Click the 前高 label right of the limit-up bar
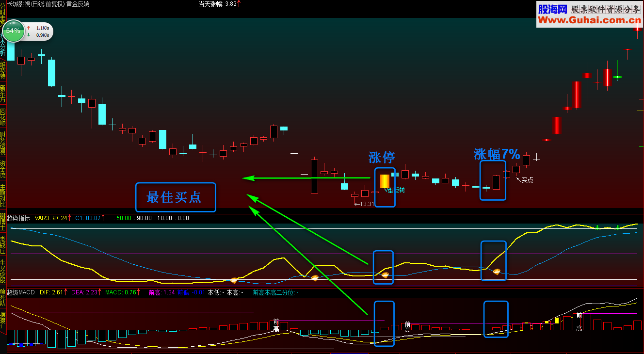 click(x=408, y=327)
